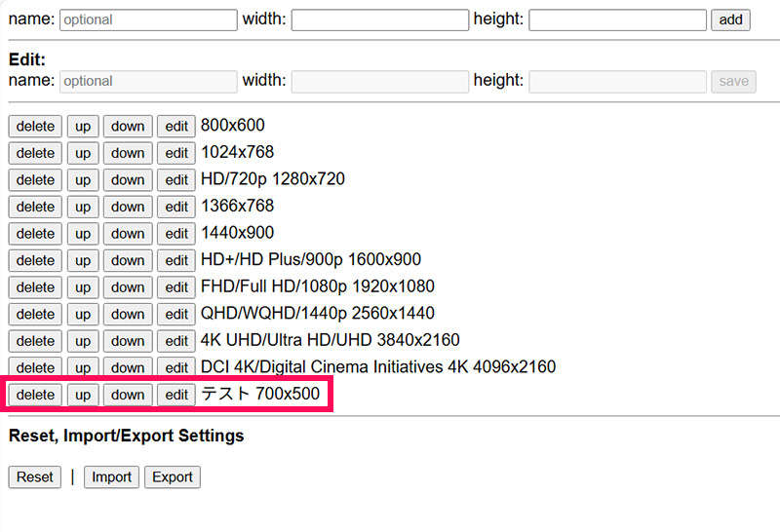The image size is (780, 532).
Task: Move FHD 1920x1080 entry up
Action: (83, 287)
